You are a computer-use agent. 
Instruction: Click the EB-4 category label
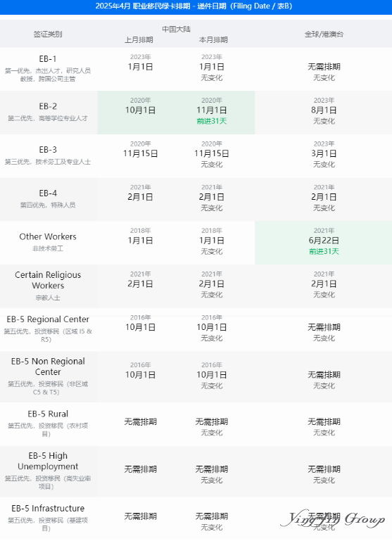tap(48, 193)
